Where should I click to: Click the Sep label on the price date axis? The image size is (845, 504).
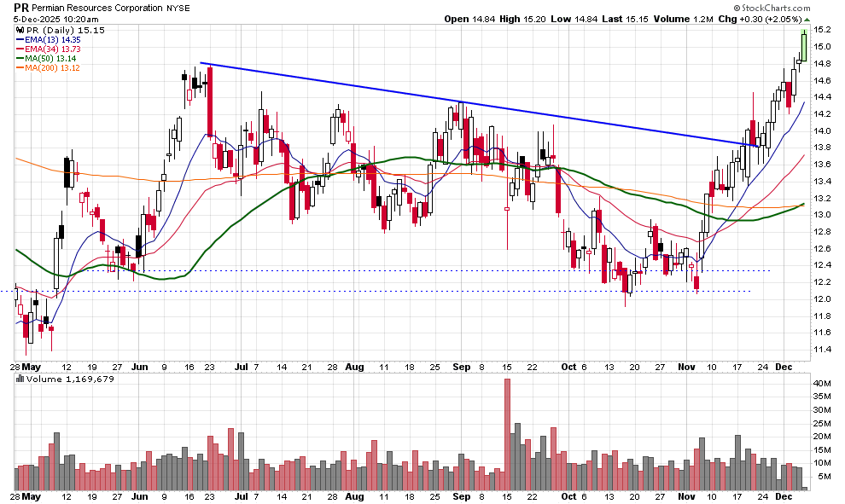click(x=460, y=366)
